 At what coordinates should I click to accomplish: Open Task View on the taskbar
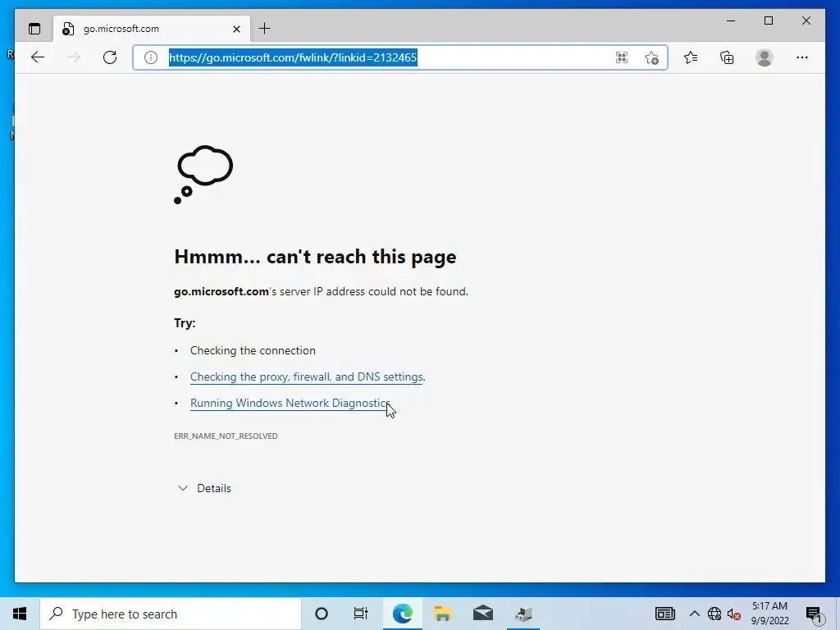click(x=361, y=614)
